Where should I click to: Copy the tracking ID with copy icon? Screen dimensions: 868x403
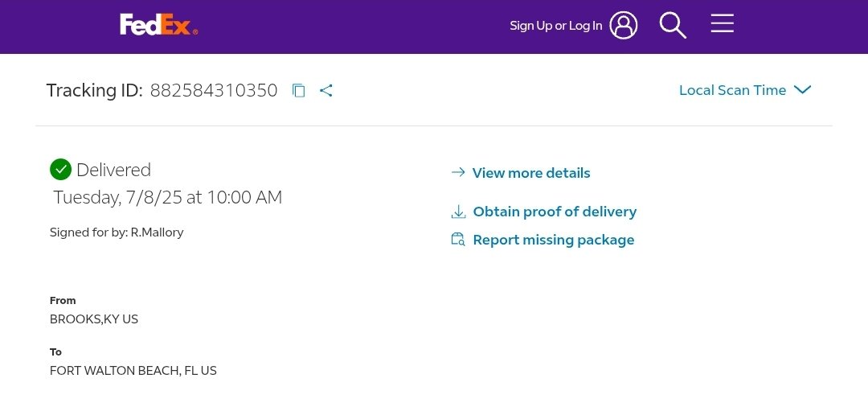pyautogui.click(x=299, y=91)
